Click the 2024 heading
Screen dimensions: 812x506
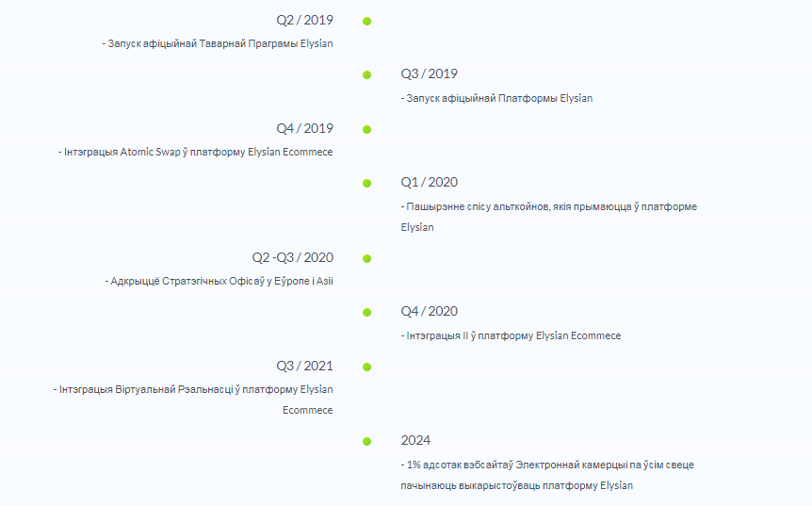(415, 440)
